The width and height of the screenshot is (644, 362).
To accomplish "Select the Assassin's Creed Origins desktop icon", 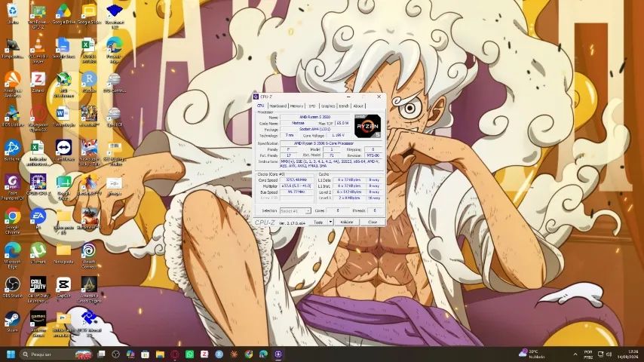I will click(89, 290).
